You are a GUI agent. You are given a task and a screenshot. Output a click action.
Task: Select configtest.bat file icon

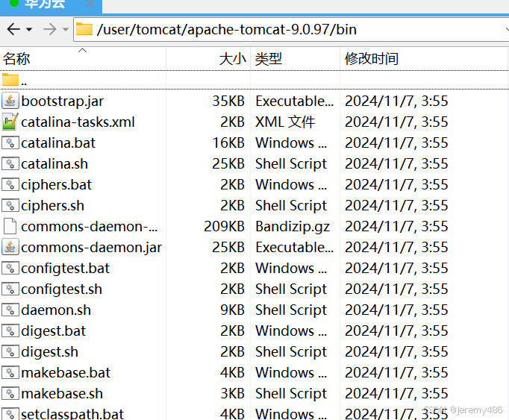[10, 268]
